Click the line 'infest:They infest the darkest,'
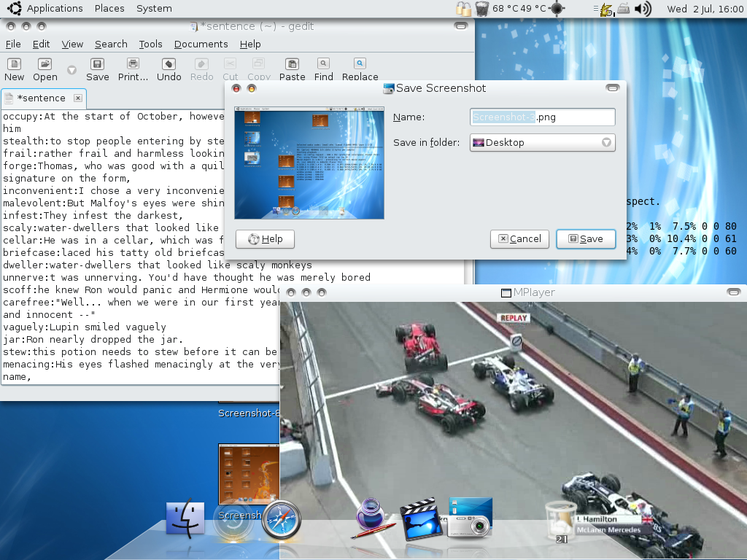 (x=93, y=216)
